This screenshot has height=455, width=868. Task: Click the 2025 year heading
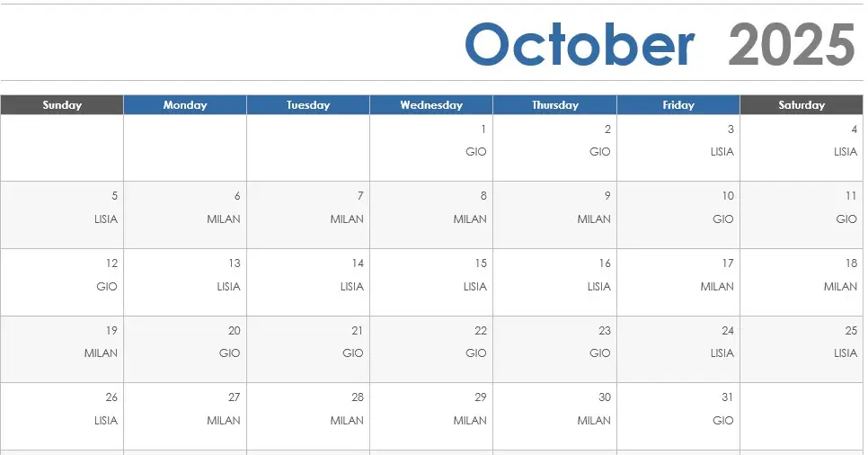point(793,44)
